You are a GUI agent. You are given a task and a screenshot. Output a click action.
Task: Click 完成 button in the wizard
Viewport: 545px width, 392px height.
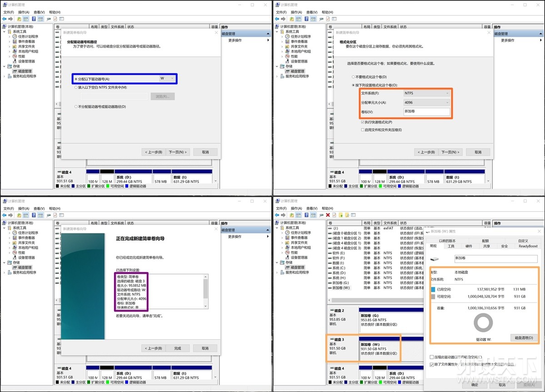click(x=178, y=348)
